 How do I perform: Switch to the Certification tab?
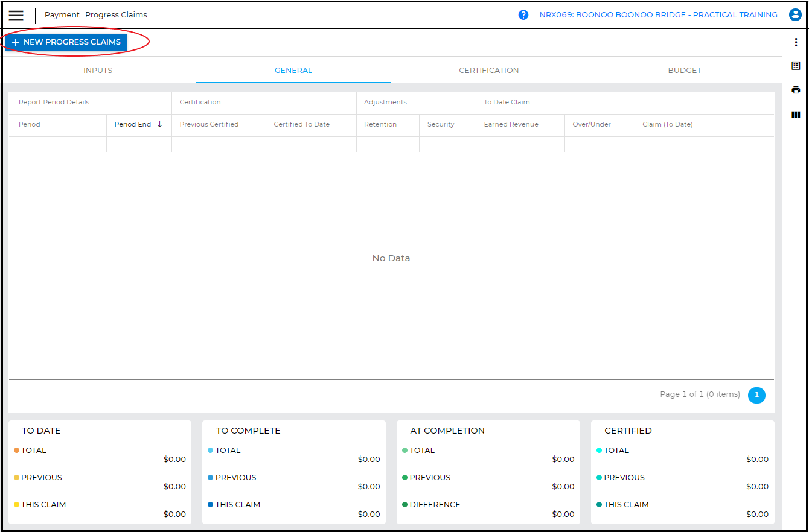489,71
